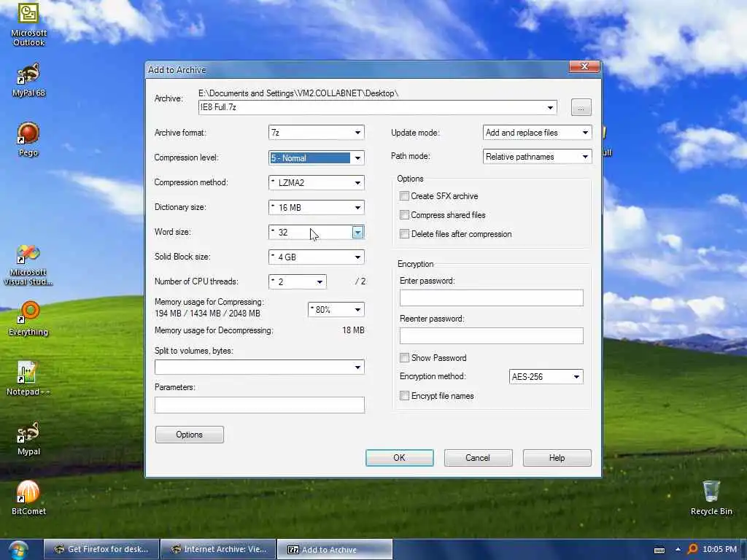Click the Everything magnifier tray icon

693,549
